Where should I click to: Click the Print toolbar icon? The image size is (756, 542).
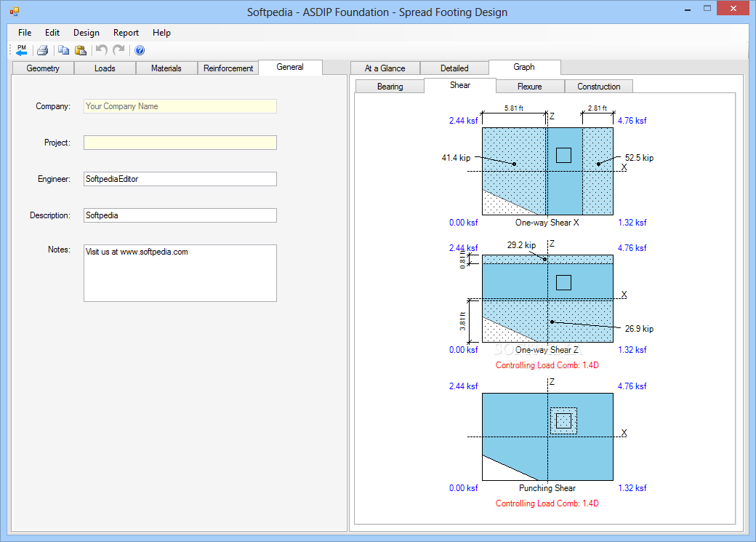42,50
